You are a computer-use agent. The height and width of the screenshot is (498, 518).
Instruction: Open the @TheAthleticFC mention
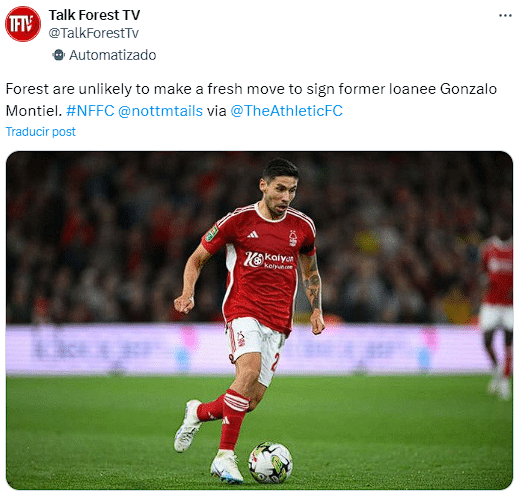286,111
